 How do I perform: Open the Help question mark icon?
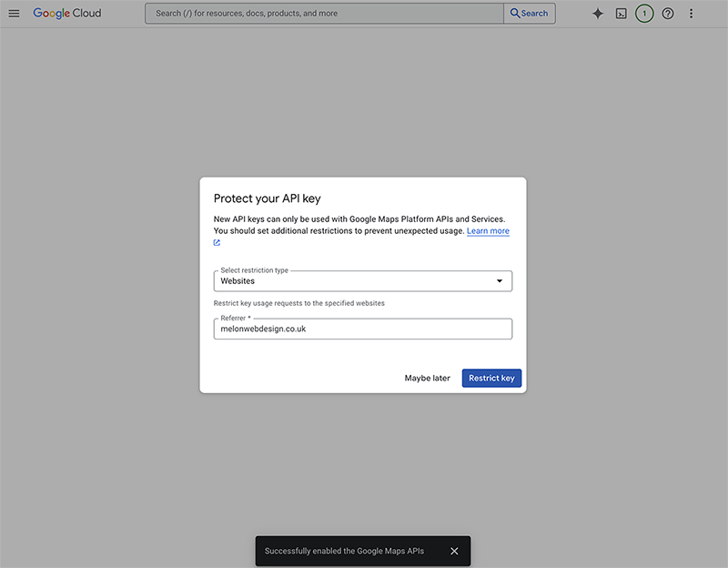point(668,14)
